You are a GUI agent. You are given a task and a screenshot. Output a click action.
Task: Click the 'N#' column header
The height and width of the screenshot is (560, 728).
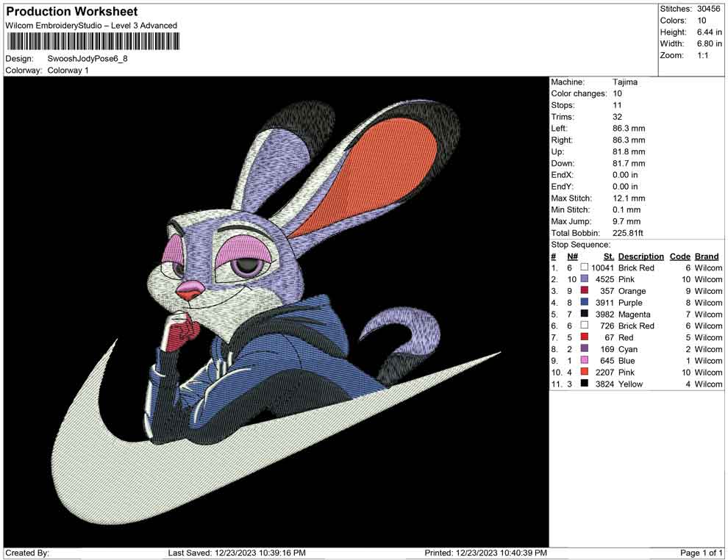coord(572,256)
